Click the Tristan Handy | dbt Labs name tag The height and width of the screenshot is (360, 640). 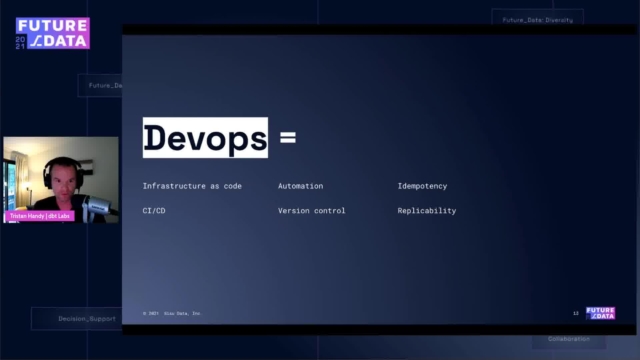tap(40, 216)
